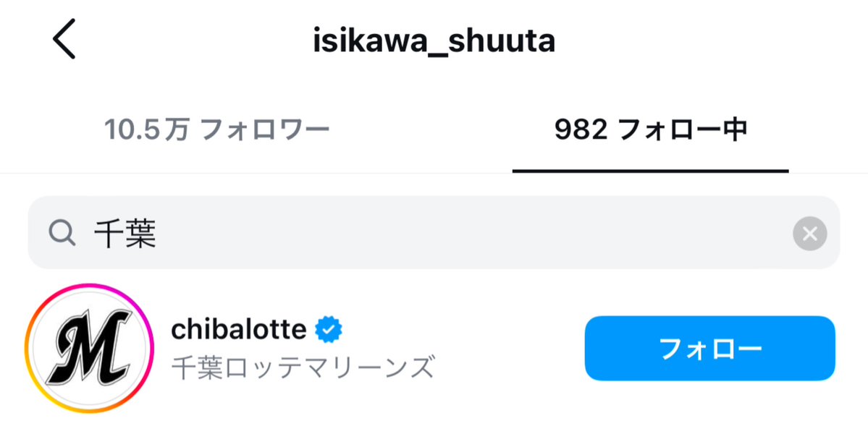Follow chibalotte with the blue フォロー button
The width and height of the screenshot is (868, 426).
coord(709,348)
